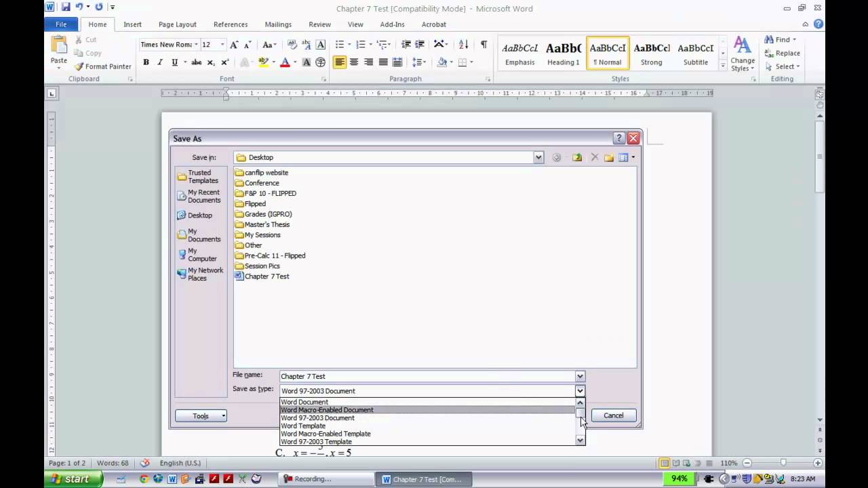The width and height of the screenshot is (868, 488).
Task: Click the Strikethrough icon
Action: [196, 62]
